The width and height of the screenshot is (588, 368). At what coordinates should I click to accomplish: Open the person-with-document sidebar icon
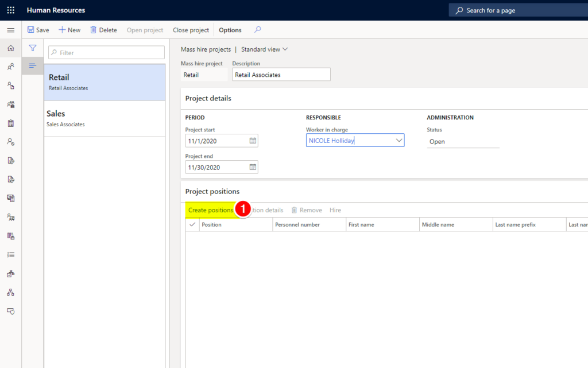pos(11,86)
